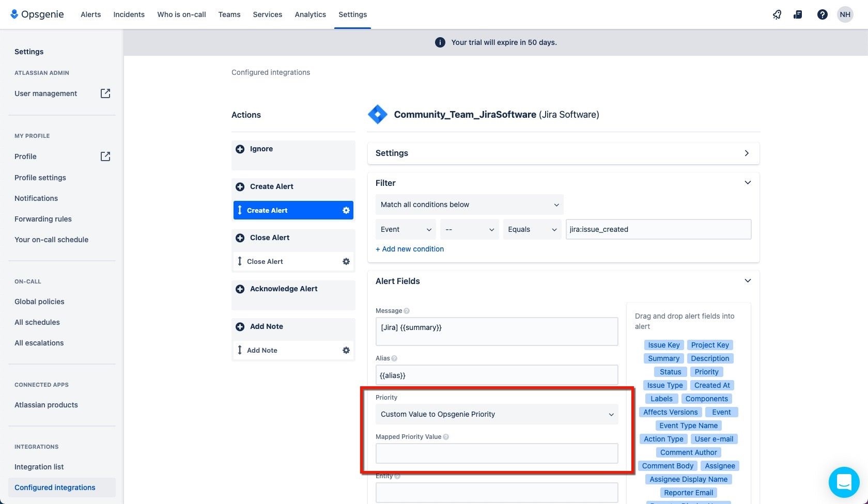Open the Incidents menu item
The image size is (868, 504).
[128, 14]
